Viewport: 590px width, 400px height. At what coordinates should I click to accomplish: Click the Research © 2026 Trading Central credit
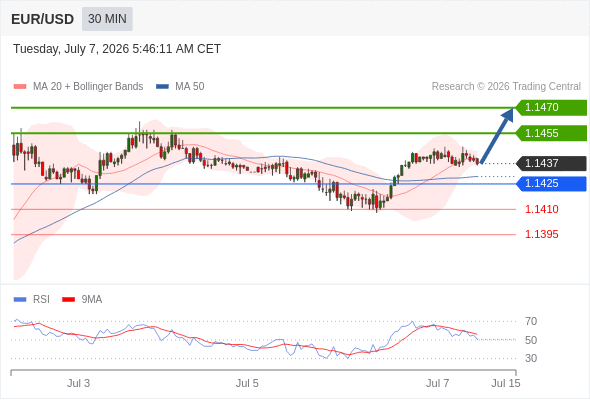point(506,87)
